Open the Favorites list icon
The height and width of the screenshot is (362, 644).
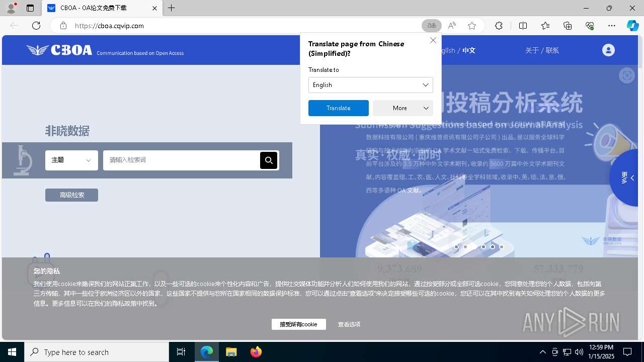545,26
